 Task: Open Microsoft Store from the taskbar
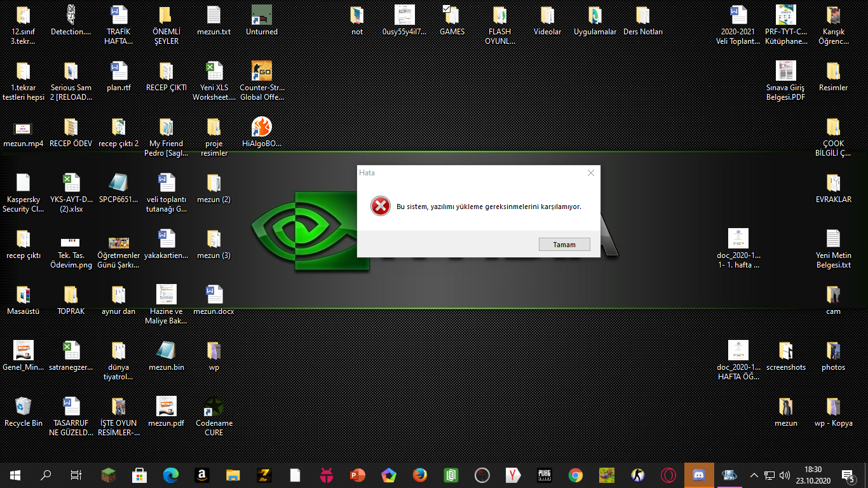140,475
